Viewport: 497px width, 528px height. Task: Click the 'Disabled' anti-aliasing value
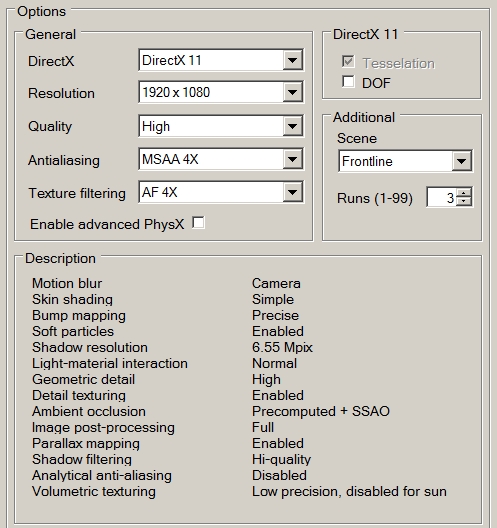click(279, 475)
